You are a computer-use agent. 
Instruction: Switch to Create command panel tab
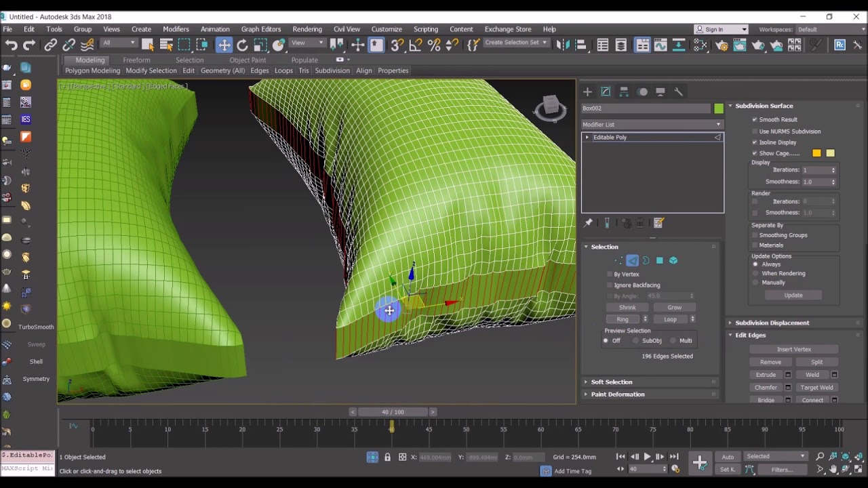(x=587, y=91)
